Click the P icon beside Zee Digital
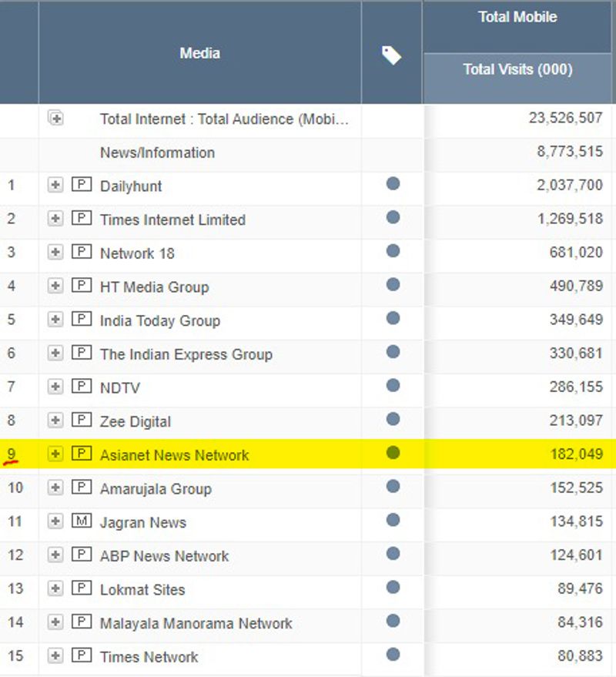Image resolution: width=616 pixels, height=677 pixels. click(x=81, y=421)
